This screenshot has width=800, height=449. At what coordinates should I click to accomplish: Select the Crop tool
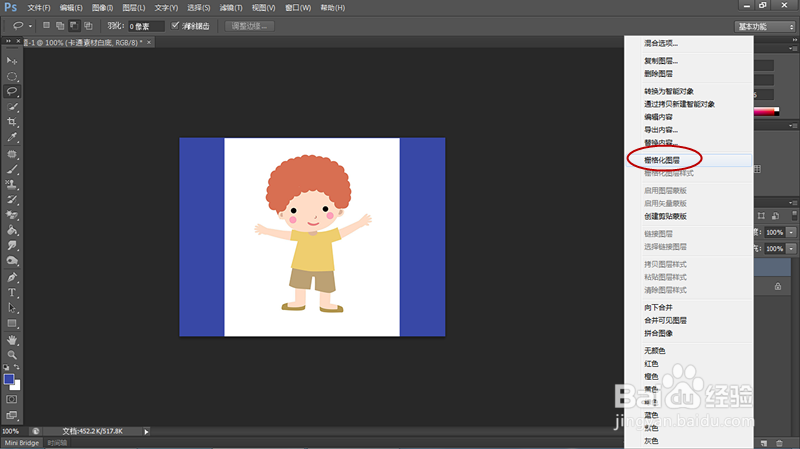pyautogui.click(x=12, y=122)
